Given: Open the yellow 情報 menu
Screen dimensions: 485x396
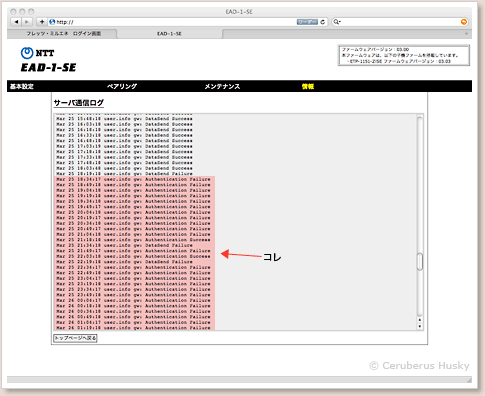Looking at the screenshot, I should point(308,86).
